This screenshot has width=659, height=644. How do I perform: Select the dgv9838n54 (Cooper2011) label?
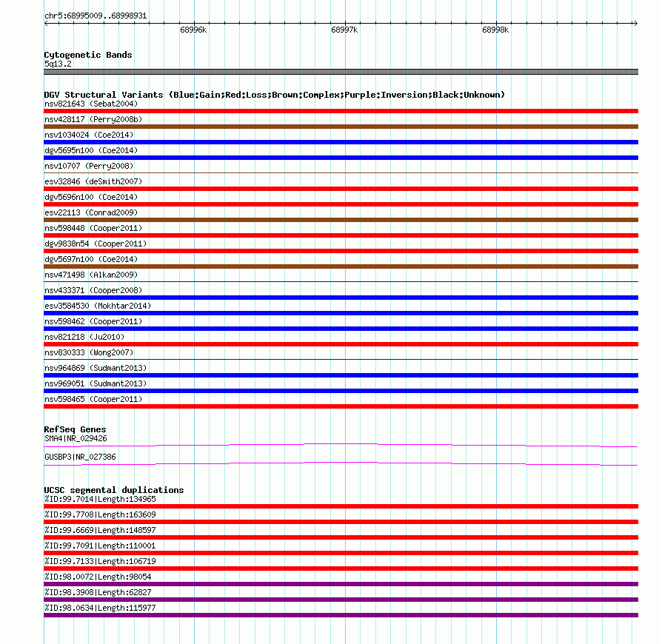point(96,244)
